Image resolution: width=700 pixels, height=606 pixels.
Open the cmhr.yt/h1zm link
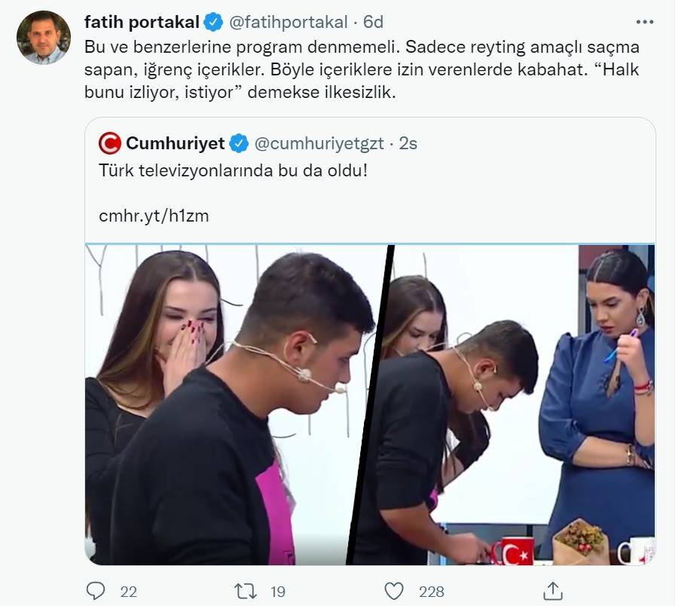[154, 216]
